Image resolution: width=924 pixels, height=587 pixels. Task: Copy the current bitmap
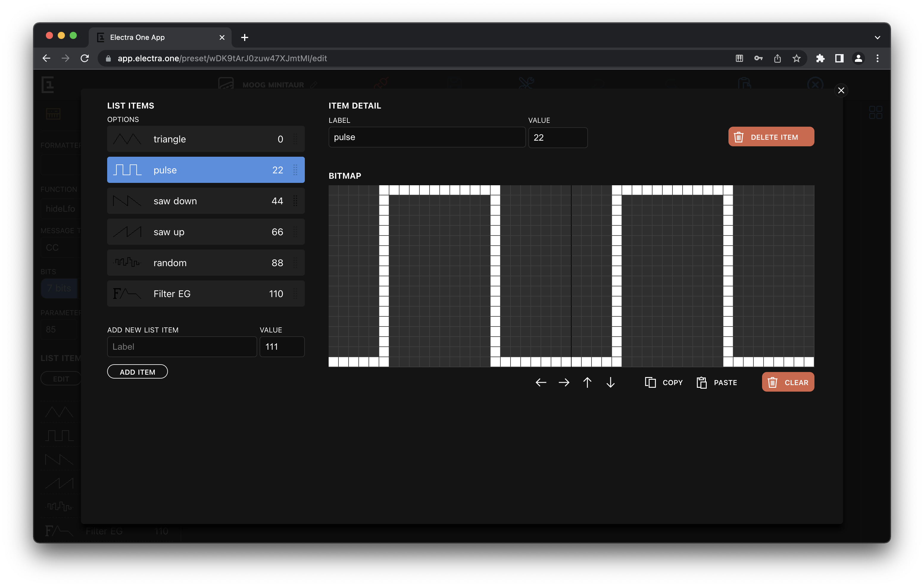(x=664, y=382)
